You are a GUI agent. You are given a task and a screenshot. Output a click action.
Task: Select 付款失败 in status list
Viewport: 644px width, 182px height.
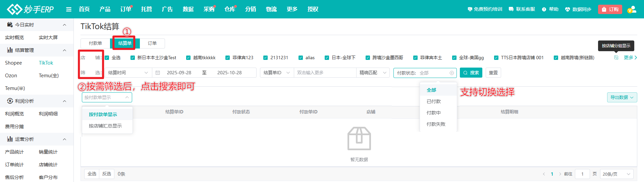tap(438, 124)
